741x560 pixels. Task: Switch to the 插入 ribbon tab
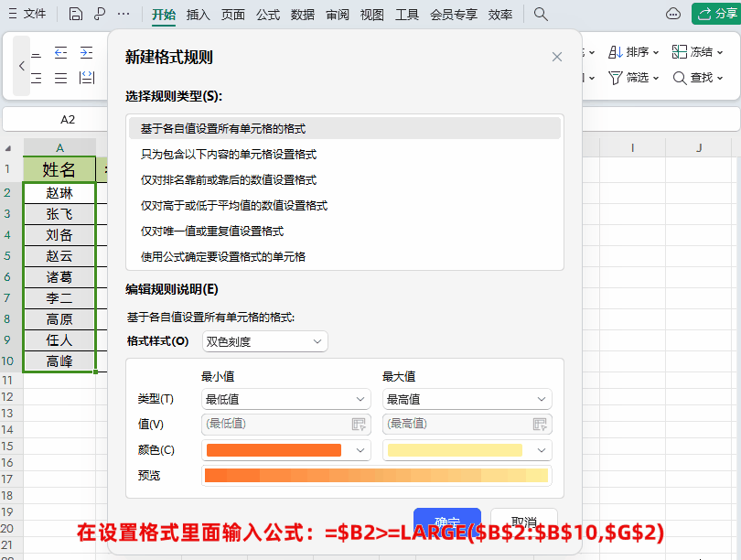pos(198,15)
